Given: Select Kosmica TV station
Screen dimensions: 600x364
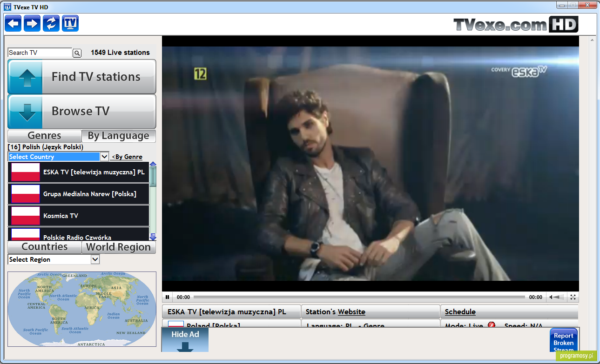Looking at the screenshot, I should tap(78, 216).
